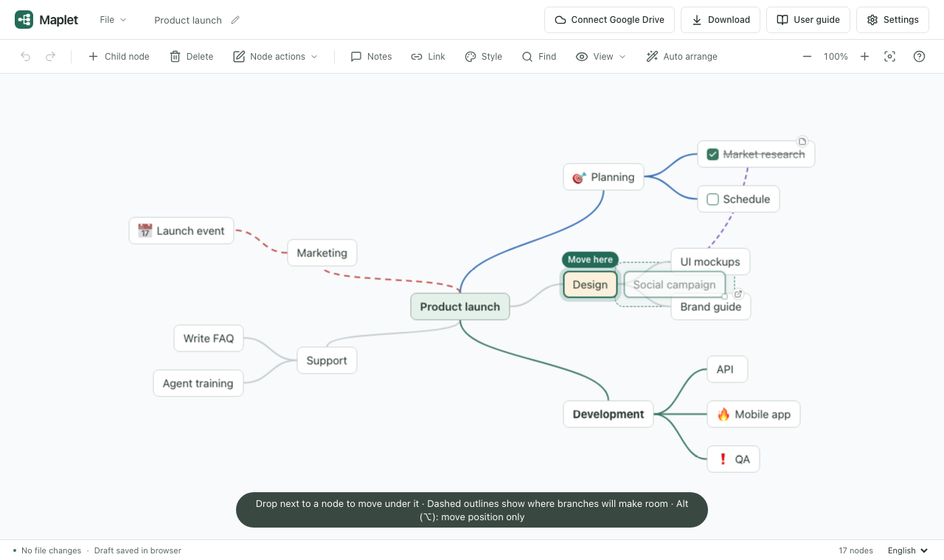
Task: Open Notes for the node
Action: [371, 57]
